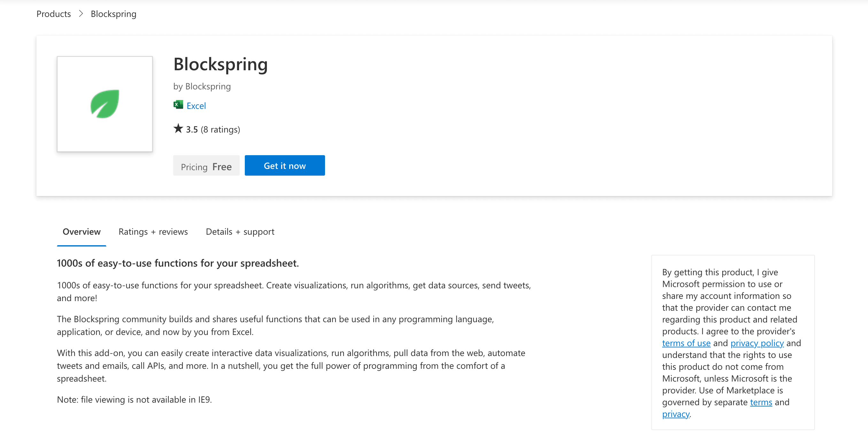Viewport: 868px width, 440px height.
Task: Open the provider's terms of use link
Action: 686,343
